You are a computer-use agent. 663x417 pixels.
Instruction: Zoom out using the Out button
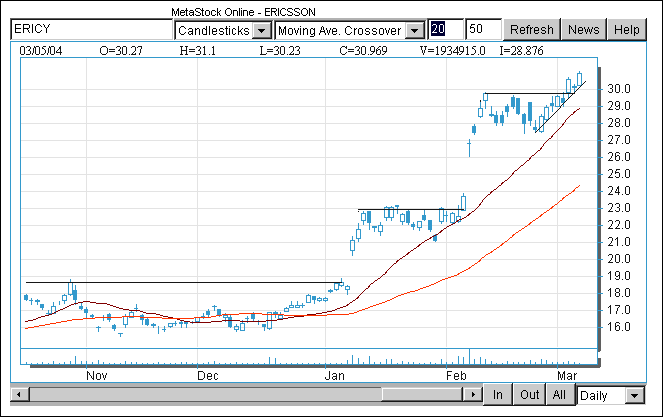(529, 395)
